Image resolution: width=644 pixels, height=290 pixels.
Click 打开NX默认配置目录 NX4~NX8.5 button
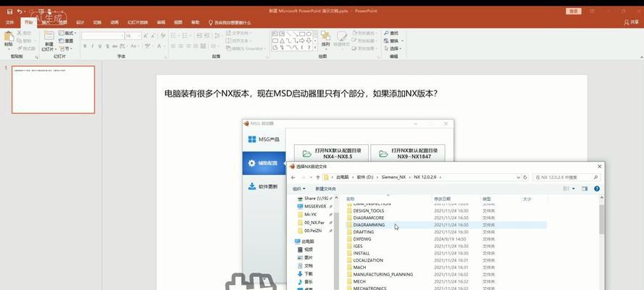pyautogui.click(x=332, y=153)
